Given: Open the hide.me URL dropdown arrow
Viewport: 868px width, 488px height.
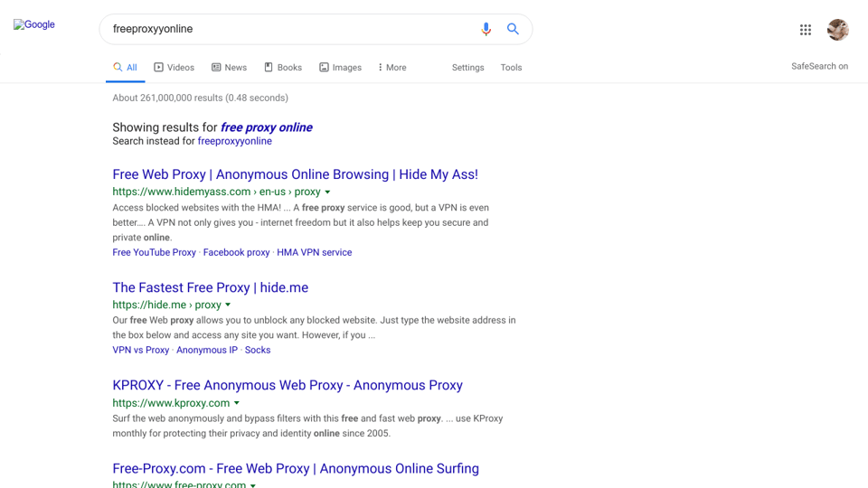Looking at the screenshot, I should [x=228, y=305].
